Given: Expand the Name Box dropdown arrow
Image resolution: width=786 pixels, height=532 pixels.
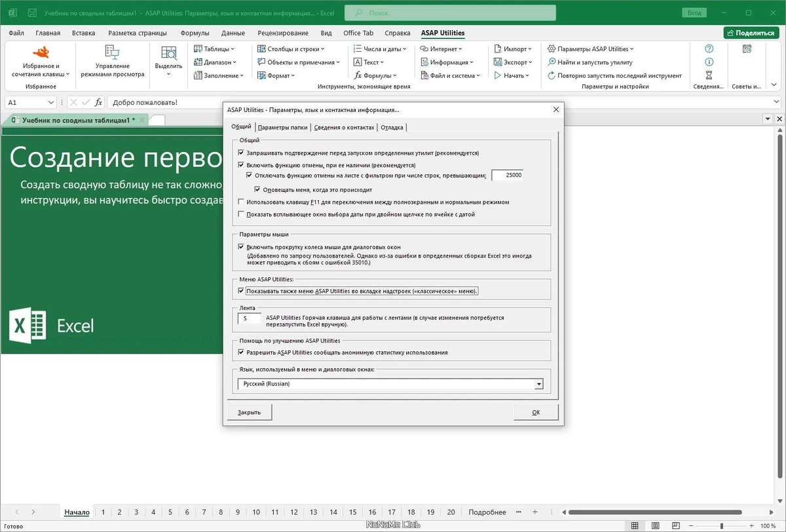Looking at the screenshot, I should [51, 102].
